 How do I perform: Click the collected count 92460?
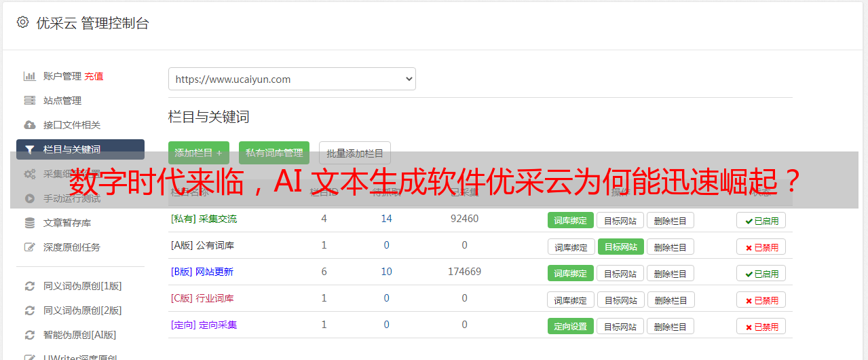point(464,219)
